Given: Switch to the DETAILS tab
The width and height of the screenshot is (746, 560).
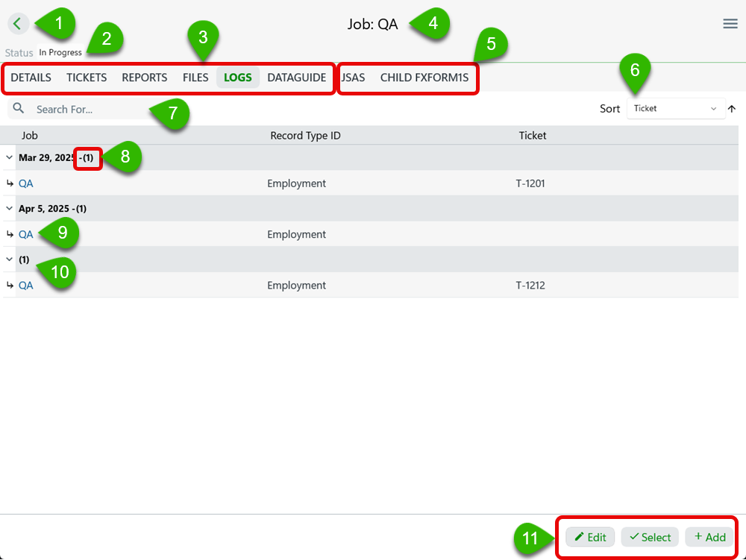Looking at the screenshot, I should click(x=31, y=78).
